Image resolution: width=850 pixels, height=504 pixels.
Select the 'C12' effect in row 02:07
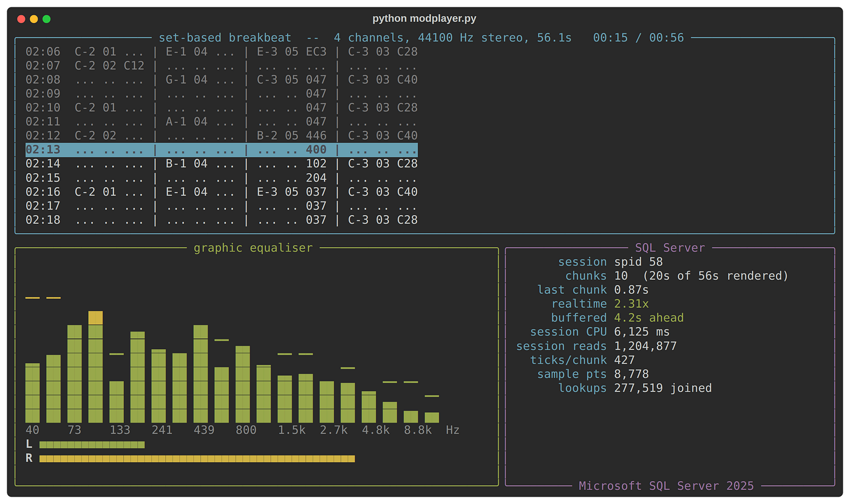point(134,66)
